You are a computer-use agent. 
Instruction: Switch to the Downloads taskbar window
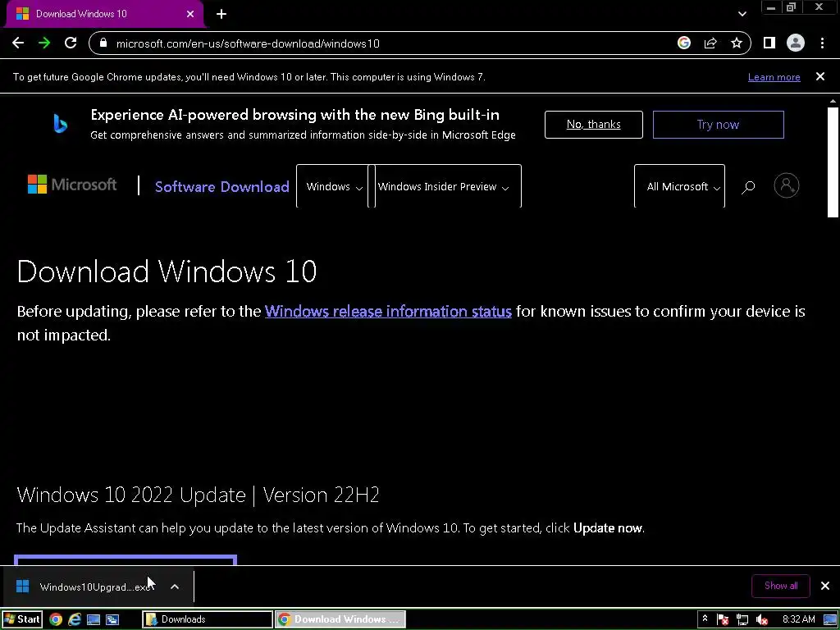coord(208,619)
